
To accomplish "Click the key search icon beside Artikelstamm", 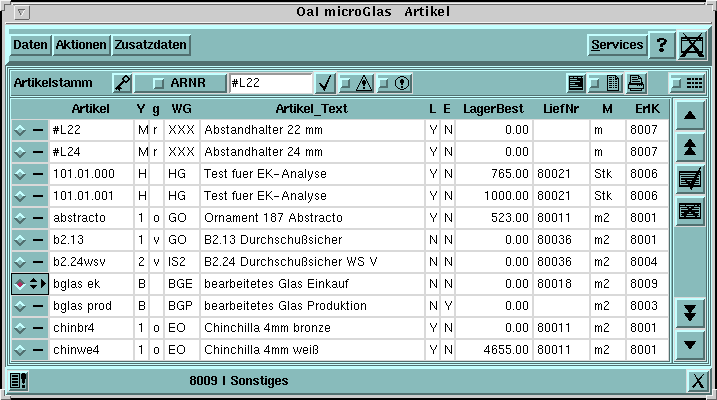I will (123, 83).
